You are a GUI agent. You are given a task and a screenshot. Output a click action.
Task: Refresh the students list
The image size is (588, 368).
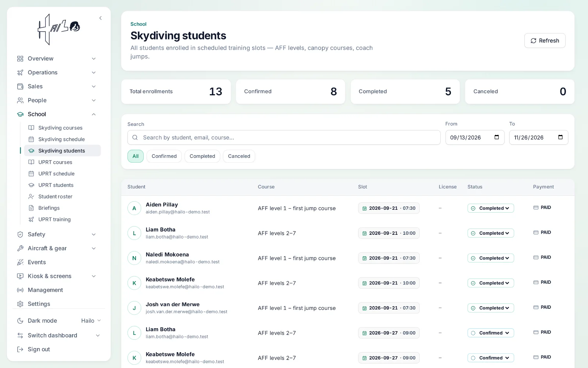point(545,40)
